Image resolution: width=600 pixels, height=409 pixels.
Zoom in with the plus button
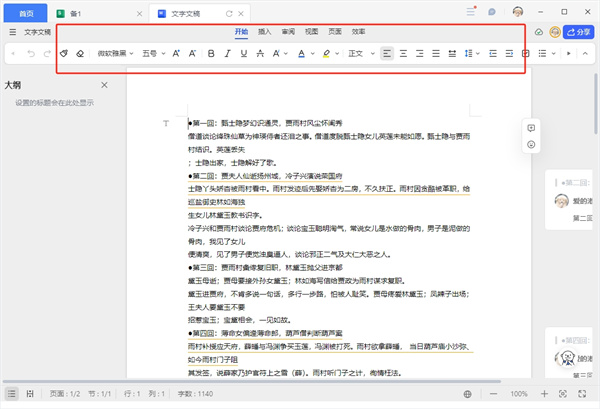click(x=544, y=394)
